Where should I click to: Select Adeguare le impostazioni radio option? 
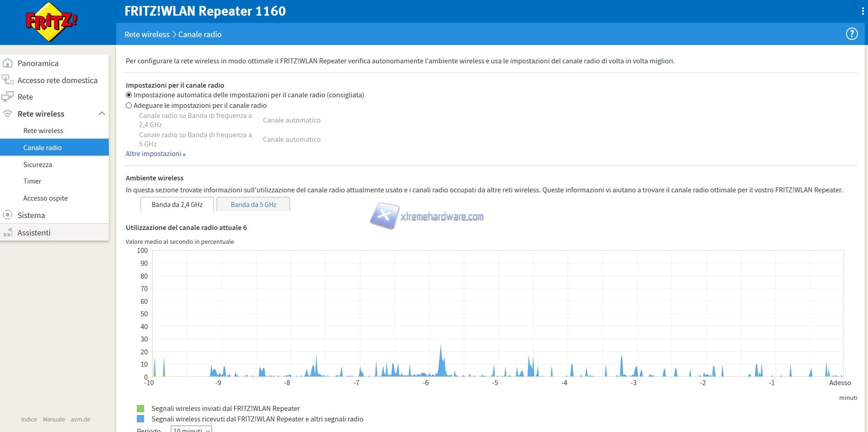129,106
